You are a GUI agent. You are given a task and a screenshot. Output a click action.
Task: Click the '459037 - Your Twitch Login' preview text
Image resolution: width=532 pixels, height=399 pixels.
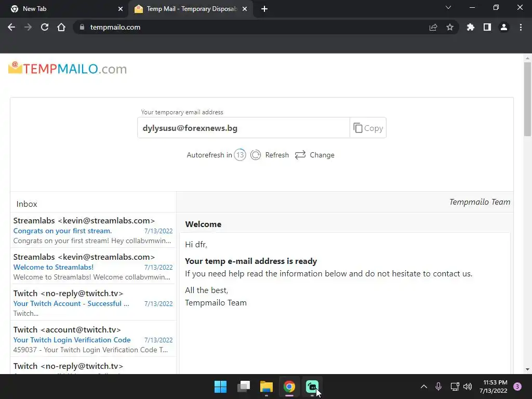90,350
